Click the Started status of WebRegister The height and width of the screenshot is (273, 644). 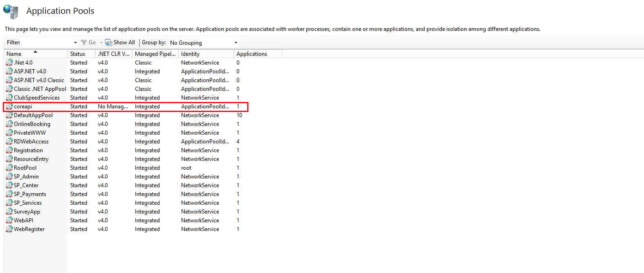tap(79, 229)
